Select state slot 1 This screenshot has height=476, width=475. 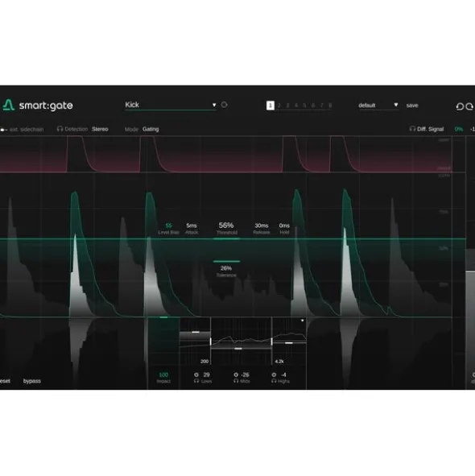click(x=271, y=106)
